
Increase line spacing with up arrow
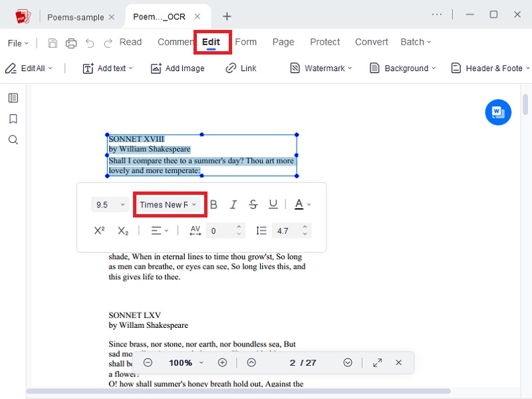coord(305,227)
